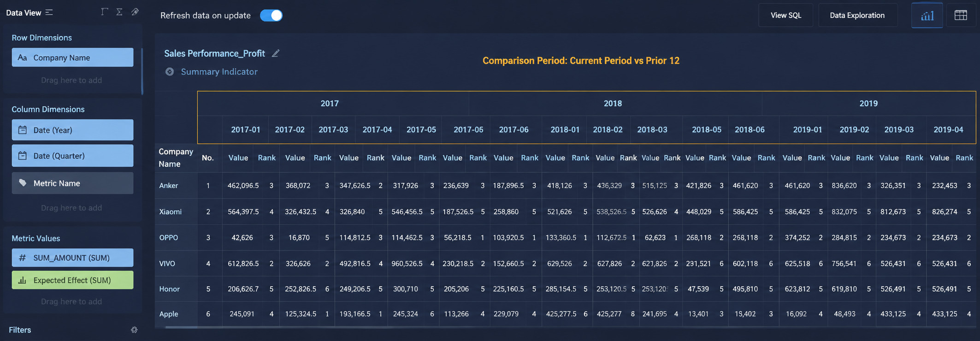Click cell value 836,620 in Anker row
Viewport: 980px width, 341px height.
coord(844,185)
